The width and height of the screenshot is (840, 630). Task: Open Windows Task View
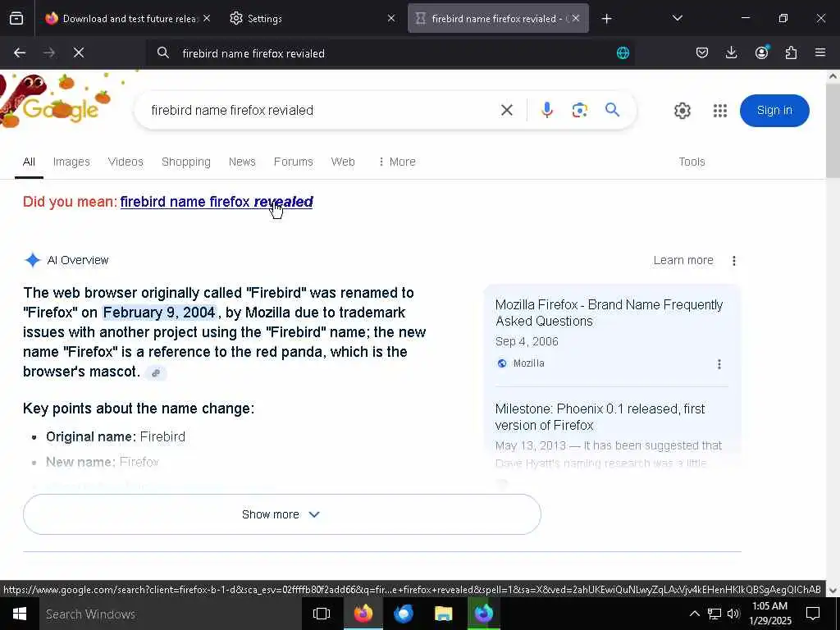pyautogui.click(x=322, y=614)
